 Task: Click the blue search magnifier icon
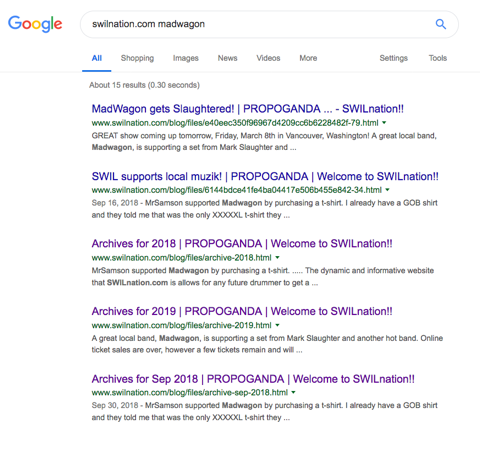(x=441, y=24)
